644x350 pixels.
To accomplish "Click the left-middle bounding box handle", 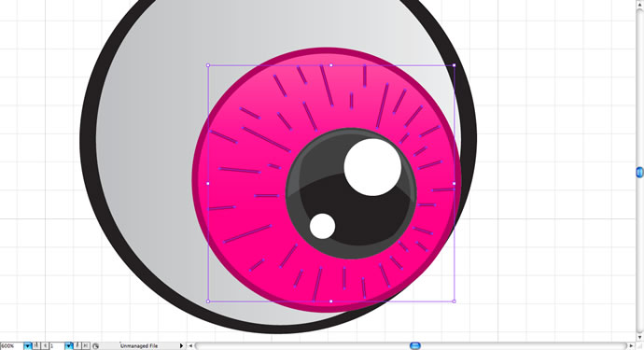I will tap(208, 183).
